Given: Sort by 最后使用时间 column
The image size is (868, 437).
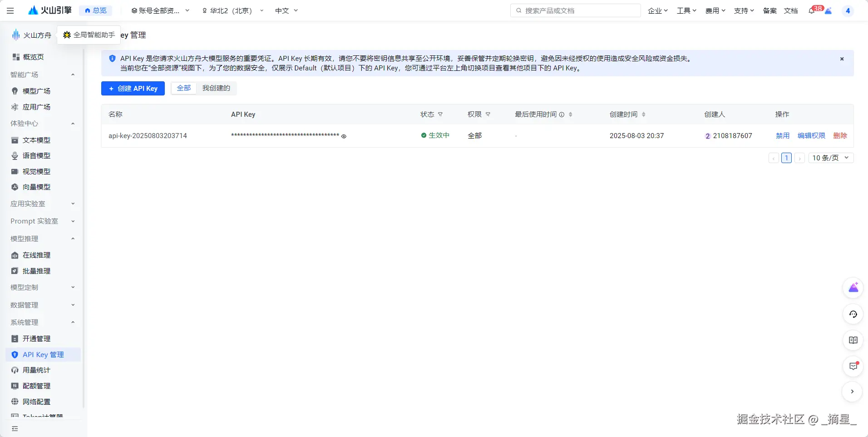Looking at the screenshot, I should 571,114.
